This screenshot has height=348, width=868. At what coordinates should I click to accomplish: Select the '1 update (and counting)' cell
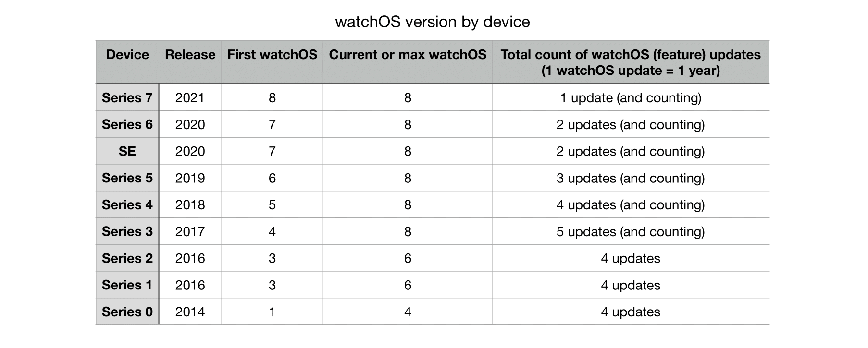pos(631,98)
